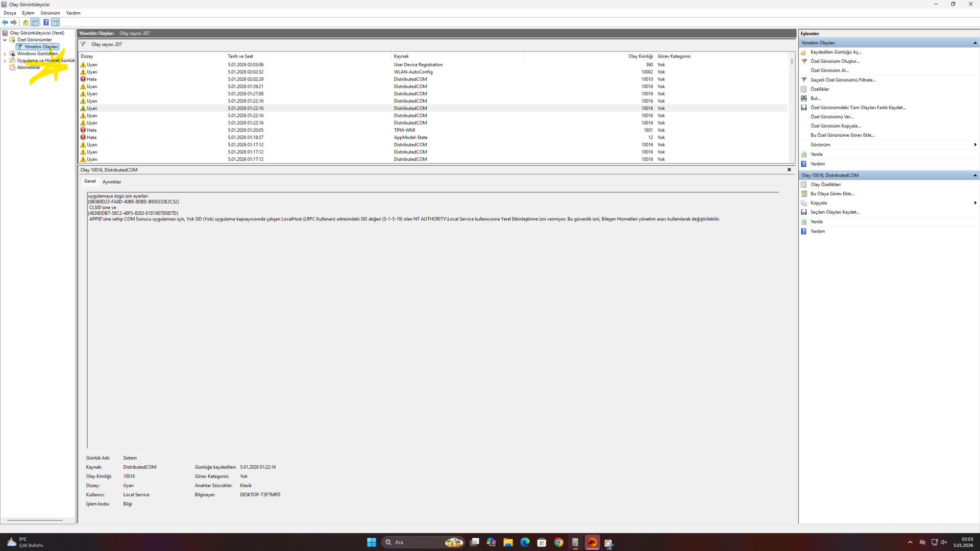Image resolution: width=980 pixels, height=551 pixels.
Task: Click the Back arrow toolbar icon
Action: (5, 22)
